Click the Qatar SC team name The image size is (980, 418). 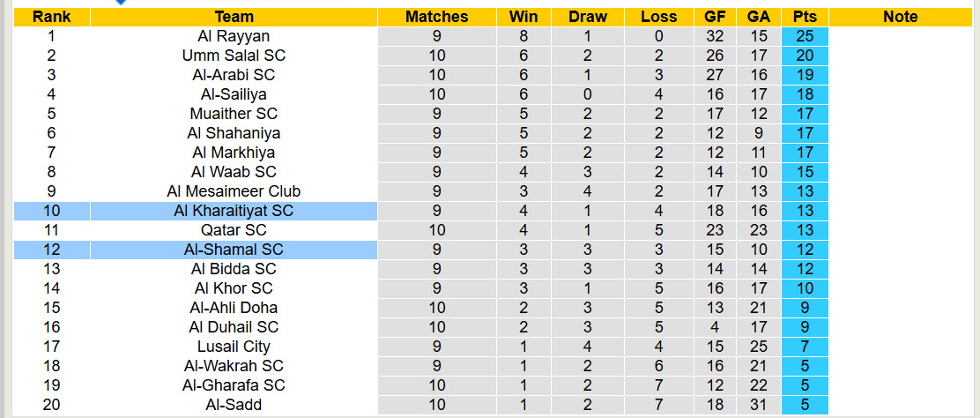(x=234, y=230)
